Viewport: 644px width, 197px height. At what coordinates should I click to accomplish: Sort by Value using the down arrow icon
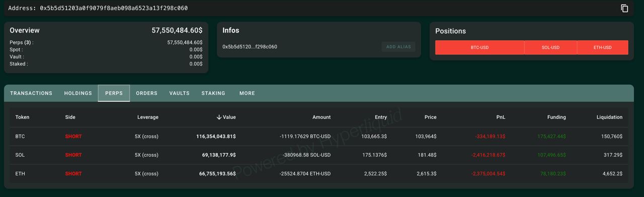[x=219, y=117]
